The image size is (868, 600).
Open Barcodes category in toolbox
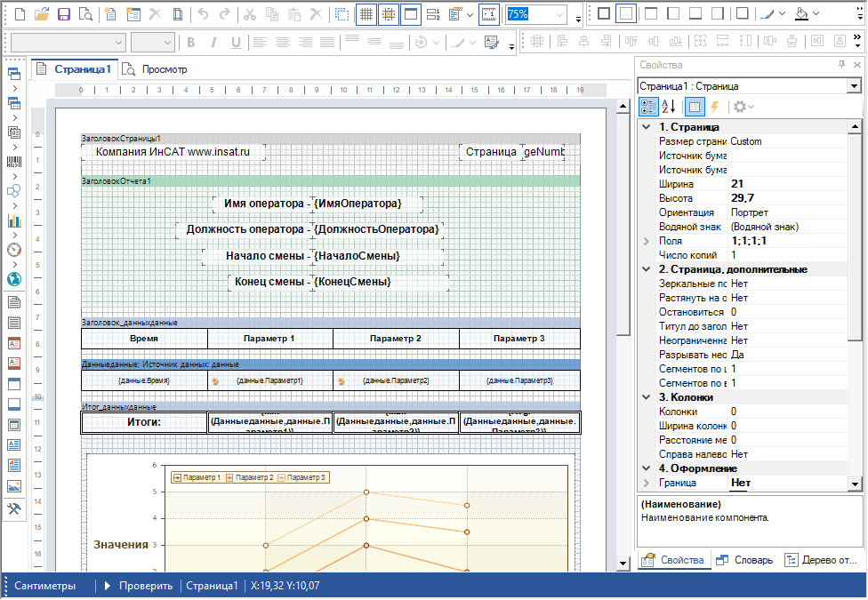14,162
